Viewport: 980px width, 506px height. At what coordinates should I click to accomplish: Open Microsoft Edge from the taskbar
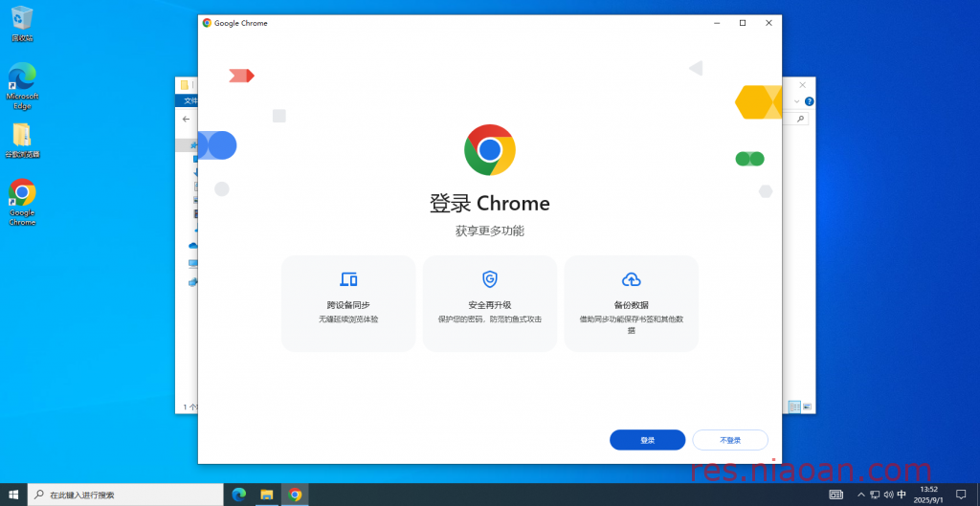(x=238, y=495)
